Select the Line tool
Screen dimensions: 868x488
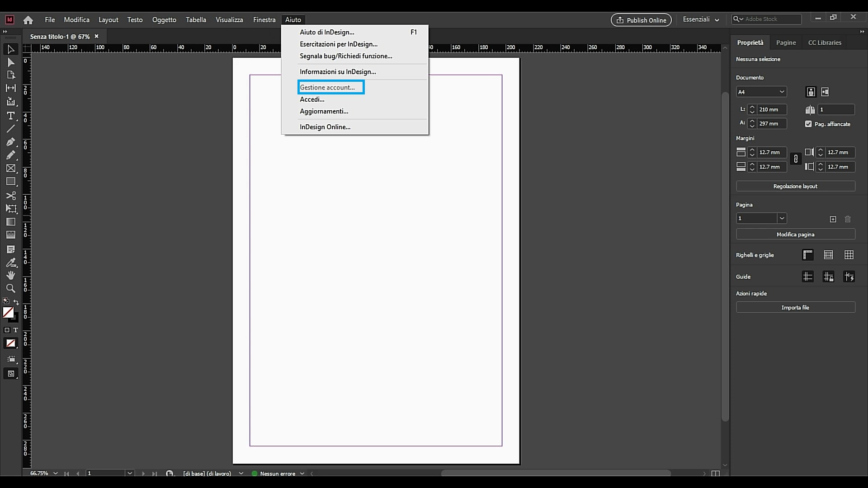11,129
